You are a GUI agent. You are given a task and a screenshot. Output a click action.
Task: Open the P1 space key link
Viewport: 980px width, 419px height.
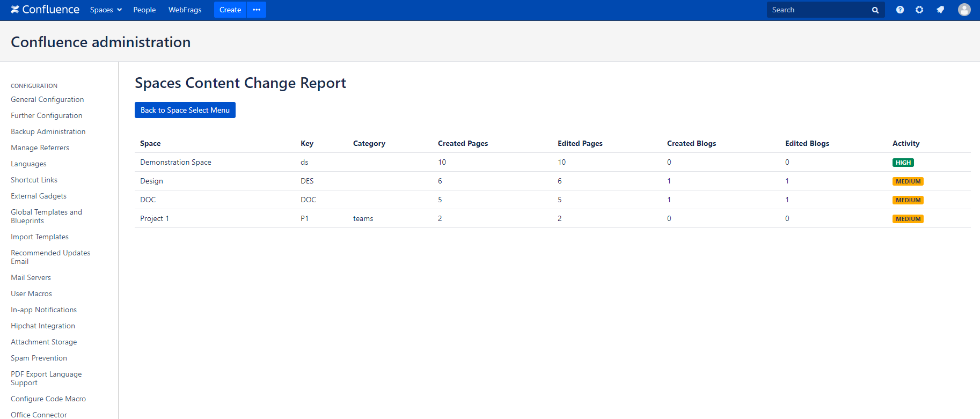click(304, 218)
